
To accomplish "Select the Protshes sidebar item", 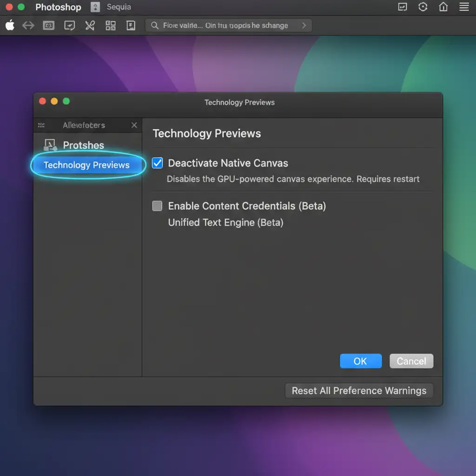I will (x=83, y=145).
